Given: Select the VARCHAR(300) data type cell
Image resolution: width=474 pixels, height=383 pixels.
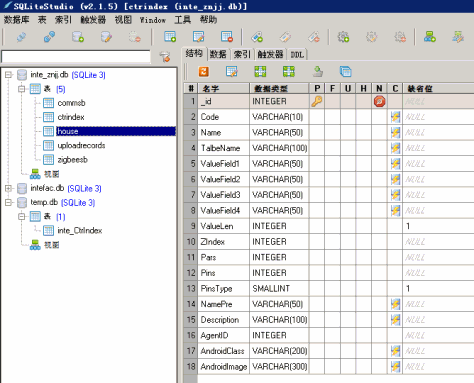Looking at the screenshot, I should [279, 366].
